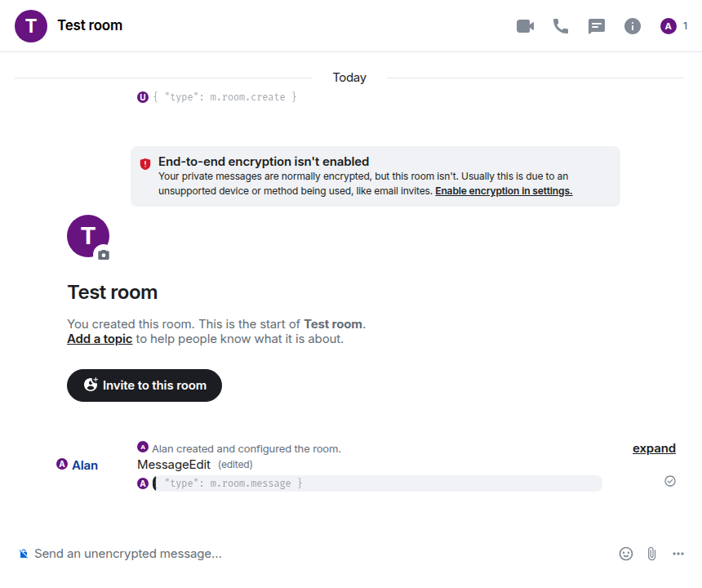Open Alan's profile from sender name
This screenshot has width=702, height=588.
[85, 465]
